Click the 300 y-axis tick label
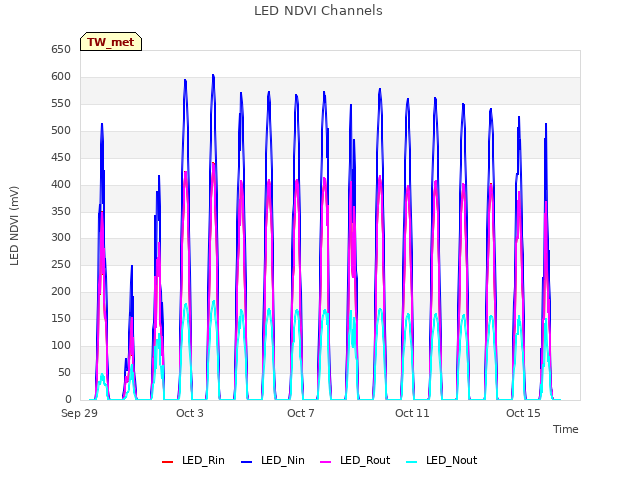 click(61, 237)
